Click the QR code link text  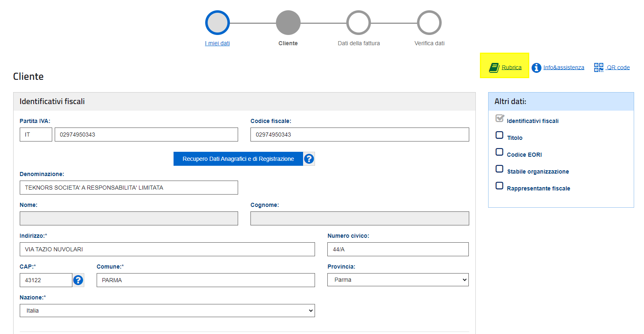(x=618, y=67)
